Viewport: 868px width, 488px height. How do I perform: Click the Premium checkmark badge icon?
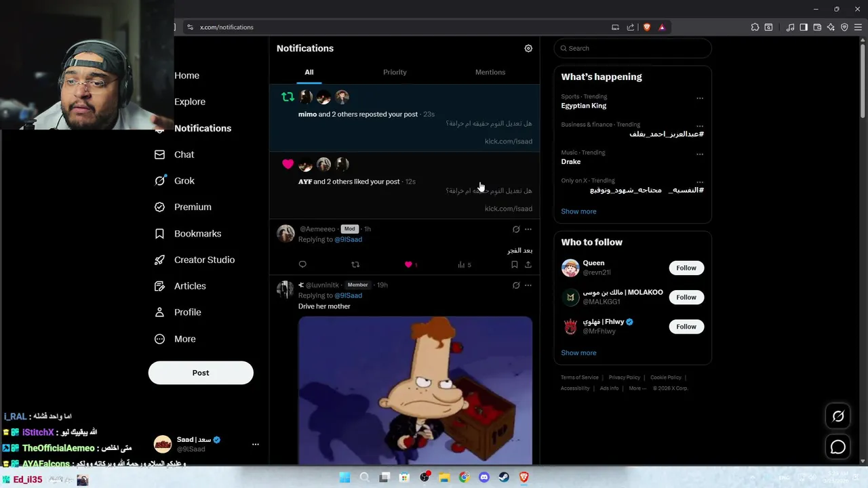click(x=159, y=207)
